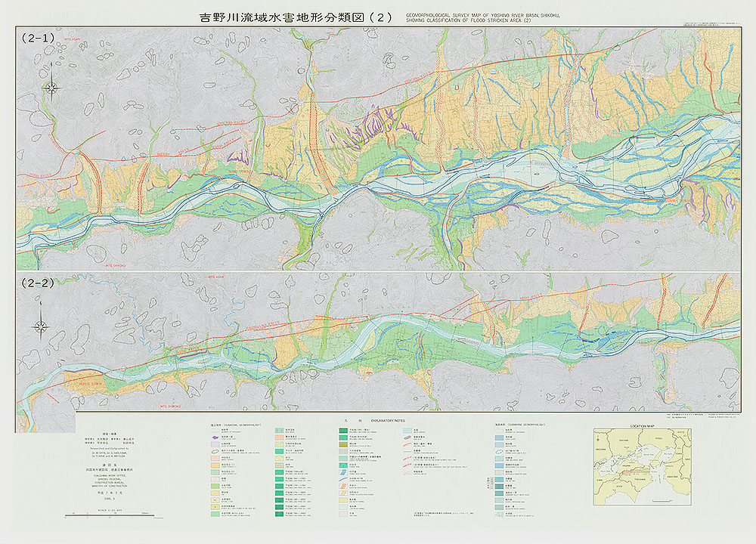The width and height of the screenshot is (756, 544).
Task: Click the (2-1) map panel label
Action: click(39, 37)
